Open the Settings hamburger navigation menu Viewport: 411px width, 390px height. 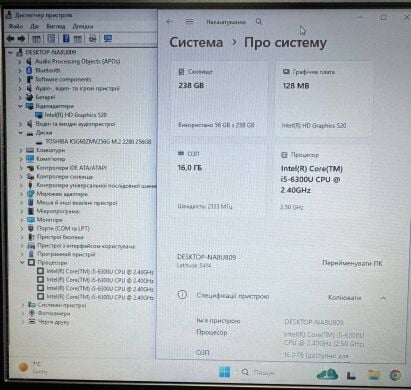(189, 22)
